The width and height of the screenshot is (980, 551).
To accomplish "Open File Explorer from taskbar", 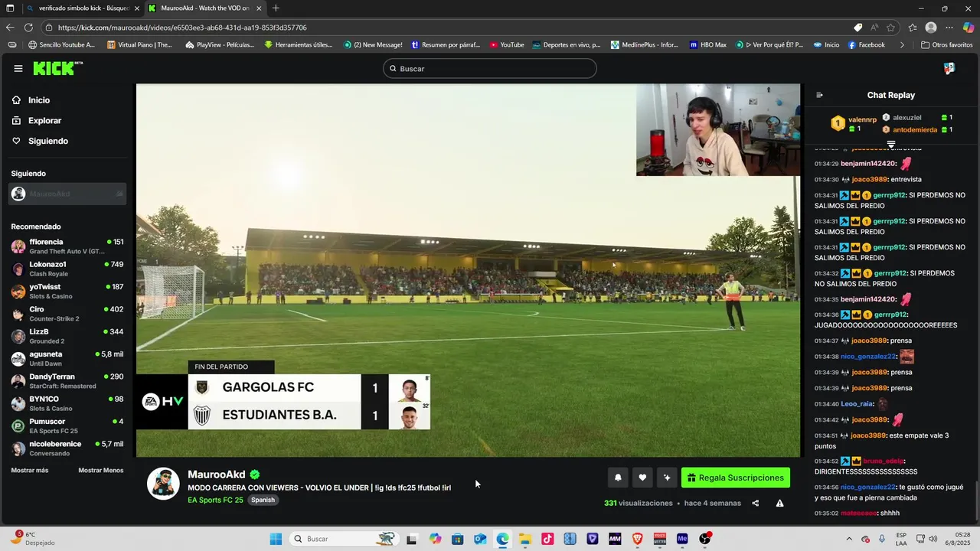I will [525, 539].
